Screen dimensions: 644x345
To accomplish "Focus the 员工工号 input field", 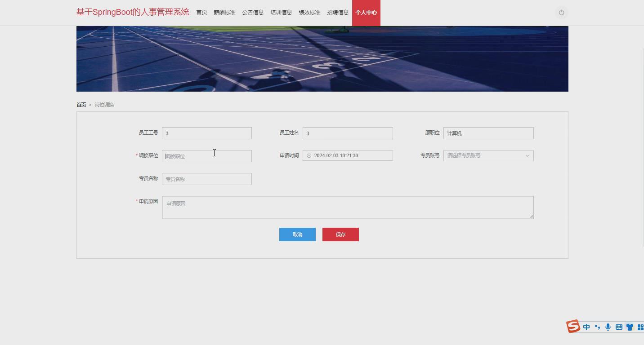I will (207, 133).
